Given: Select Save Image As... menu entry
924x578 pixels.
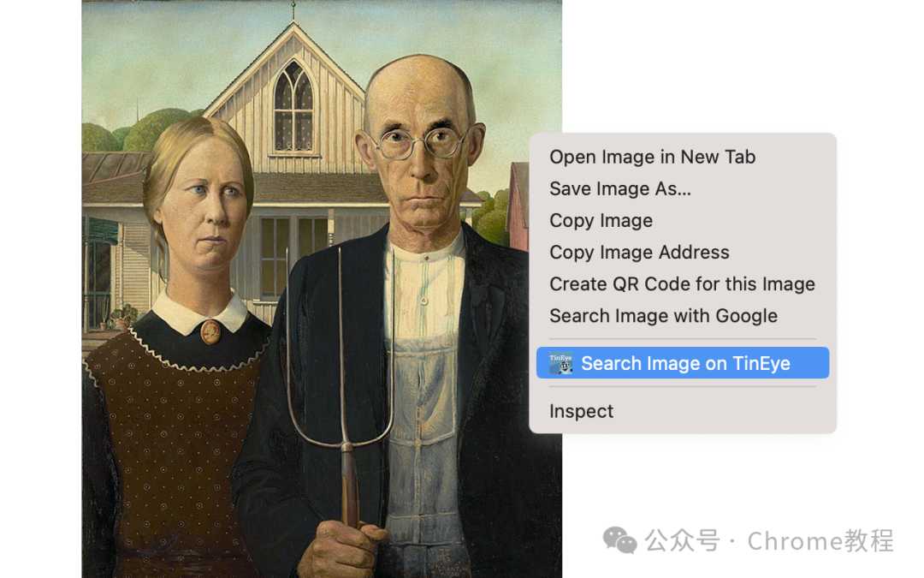Looking at the screenshot, I should (x=620, y=188).
